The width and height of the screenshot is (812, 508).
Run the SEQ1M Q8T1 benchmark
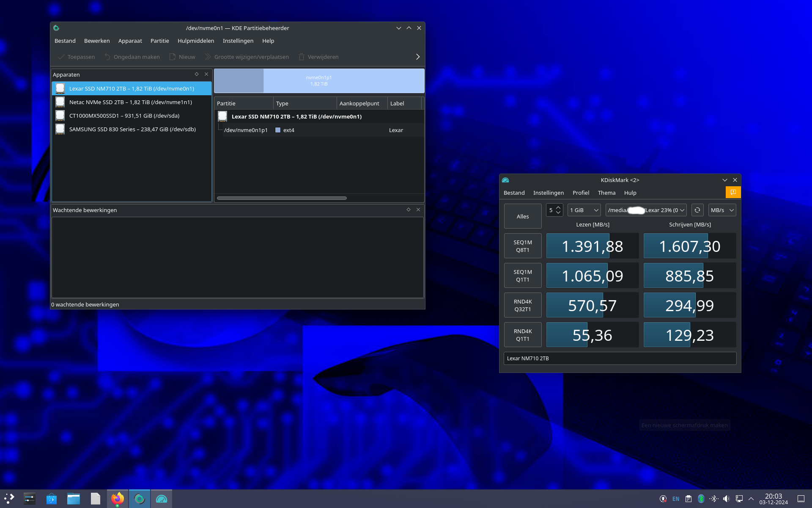(523, 246)
